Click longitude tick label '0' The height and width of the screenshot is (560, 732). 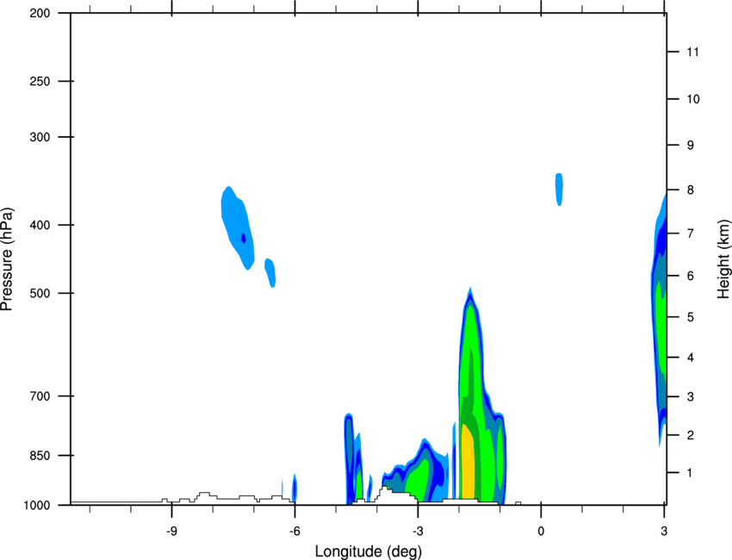point(541,532)
